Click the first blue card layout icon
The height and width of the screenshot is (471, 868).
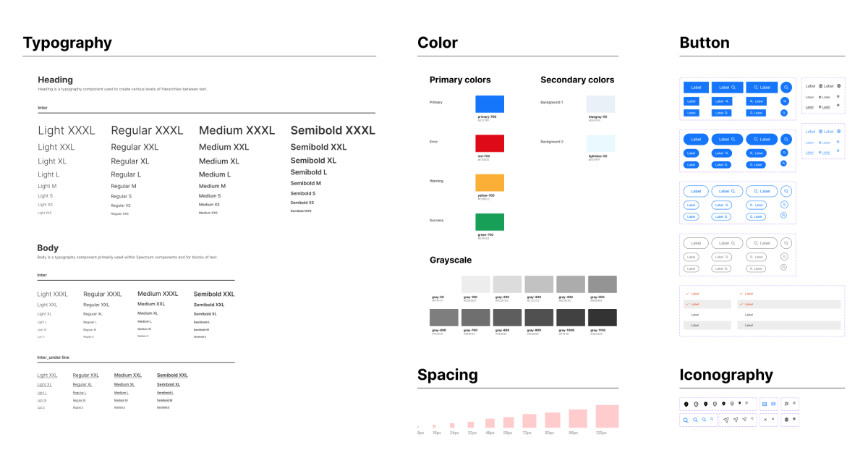(x=765, y=404)
